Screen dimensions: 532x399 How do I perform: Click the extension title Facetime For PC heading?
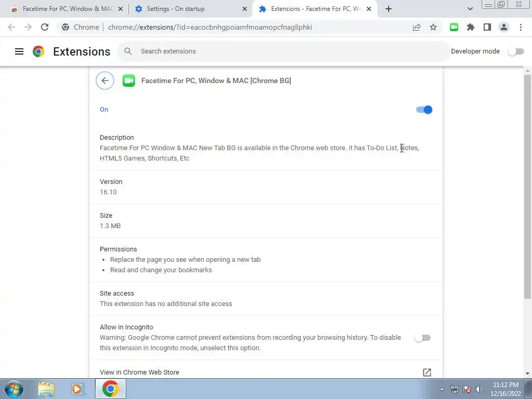pyautogui.click(x=216, y=81)
